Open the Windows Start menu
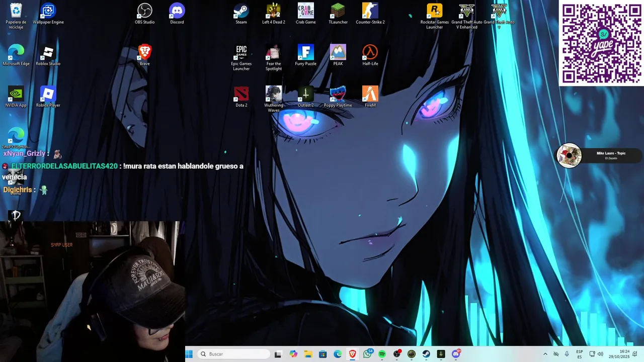This screenshot has width=644, height=362. [x=189, y=354]
